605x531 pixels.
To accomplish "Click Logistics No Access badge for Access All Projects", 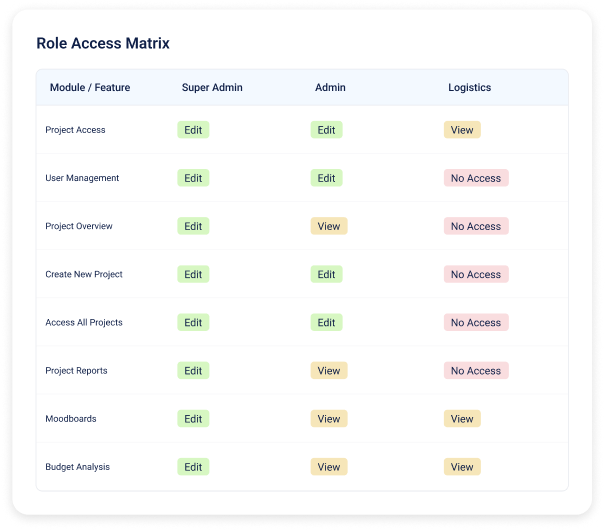I will (x=476, y=322).
